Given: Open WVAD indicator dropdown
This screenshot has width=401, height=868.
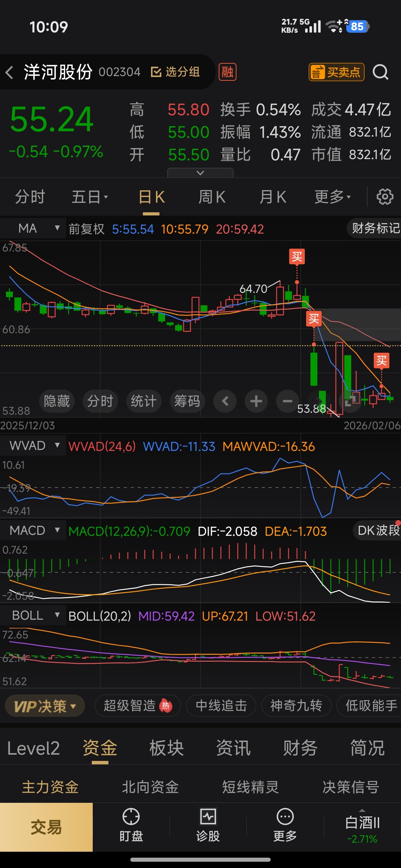Looking at the screenshot, I should (x=33, y=446).
